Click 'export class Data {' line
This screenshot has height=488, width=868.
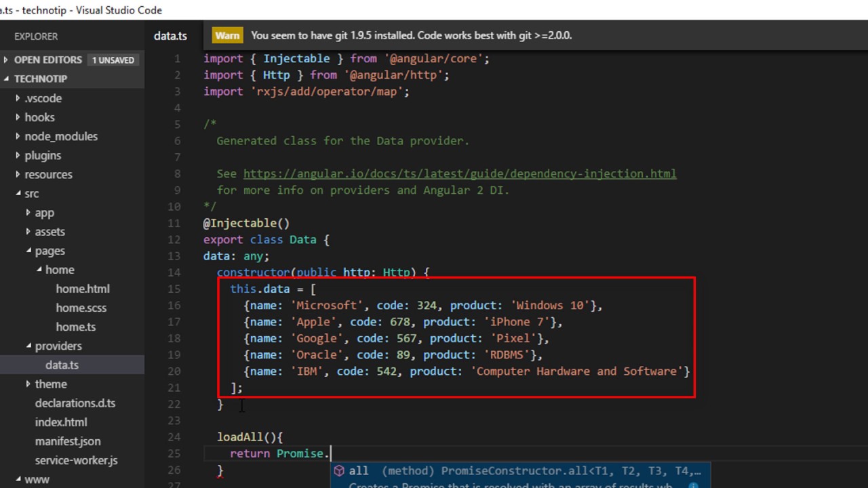tap(266, 239)
